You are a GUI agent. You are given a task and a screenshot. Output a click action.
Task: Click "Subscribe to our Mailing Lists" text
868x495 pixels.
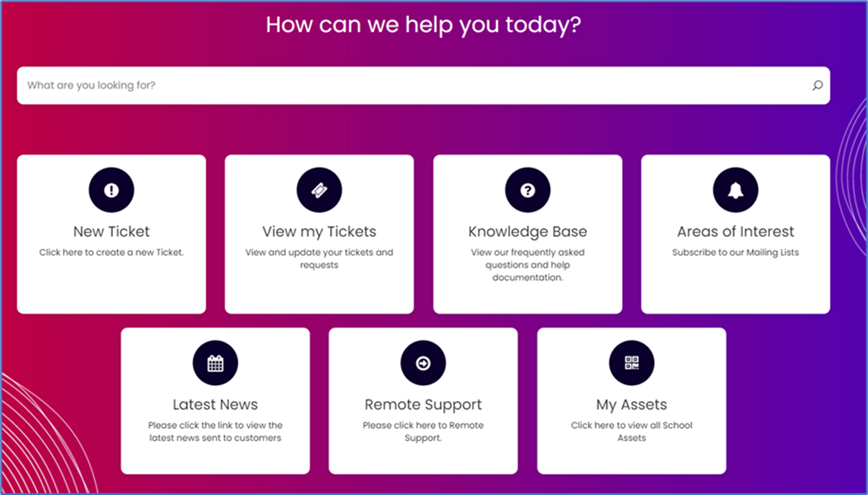click(x=735, y=252)
